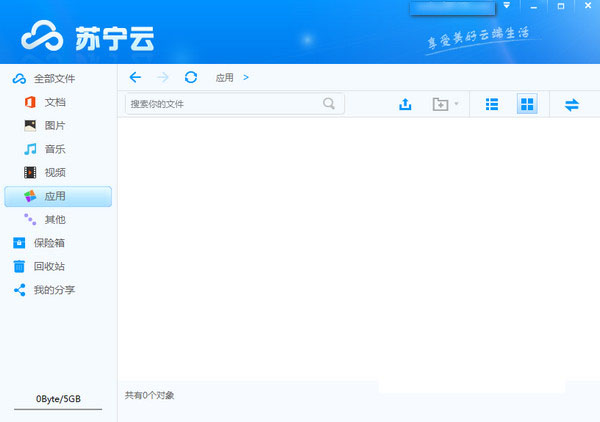Refresh the current file list
Screen dimensions: 600x422
tap(191, 77)
